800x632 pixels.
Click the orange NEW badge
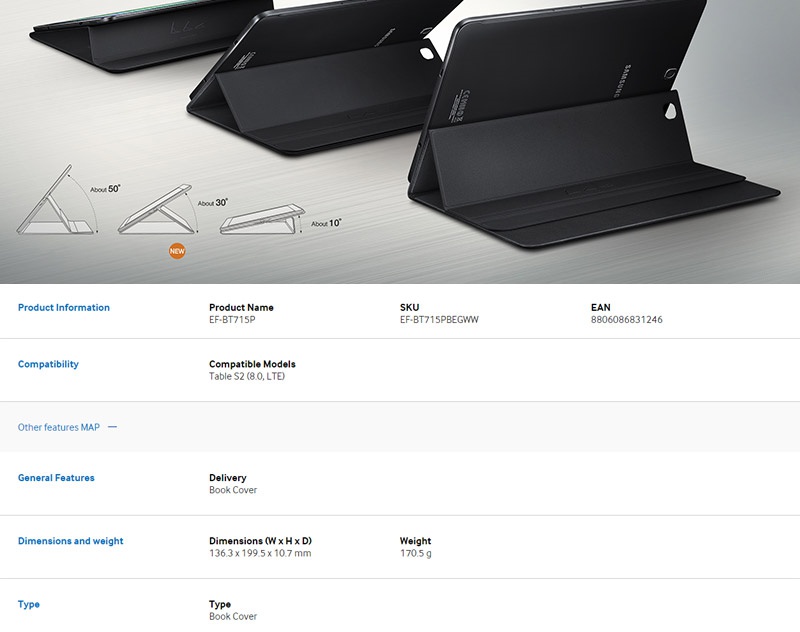[x=177, y=251]
